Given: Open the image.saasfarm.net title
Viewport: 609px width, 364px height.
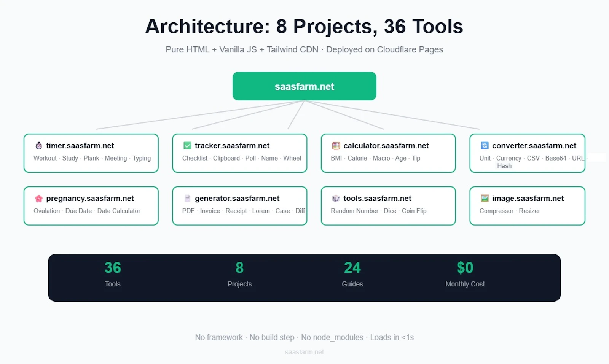Looking at the screenshot, I should click(x=528, y=199).
